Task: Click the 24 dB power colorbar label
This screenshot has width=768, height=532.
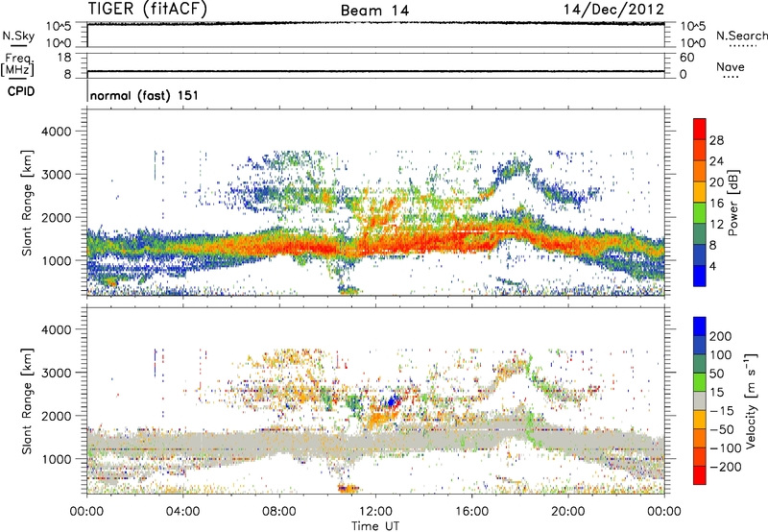Action: (716, 161)
